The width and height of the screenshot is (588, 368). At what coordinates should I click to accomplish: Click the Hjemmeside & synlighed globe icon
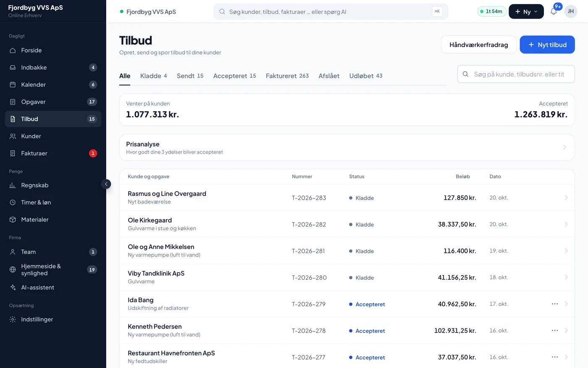coord(13,270)
